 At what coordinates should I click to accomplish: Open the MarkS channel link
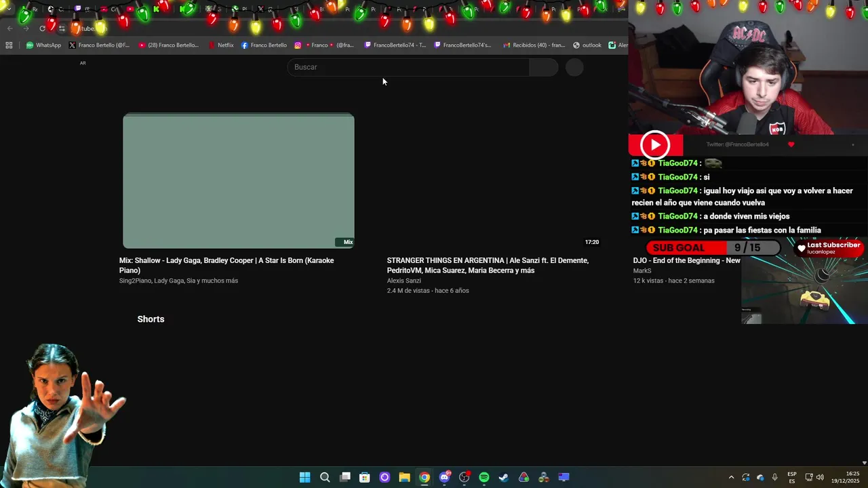pos(642,270)
